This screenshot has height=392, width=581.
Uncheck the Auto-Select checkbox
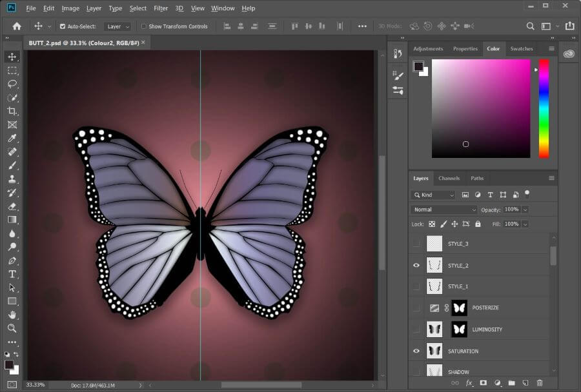63,26
